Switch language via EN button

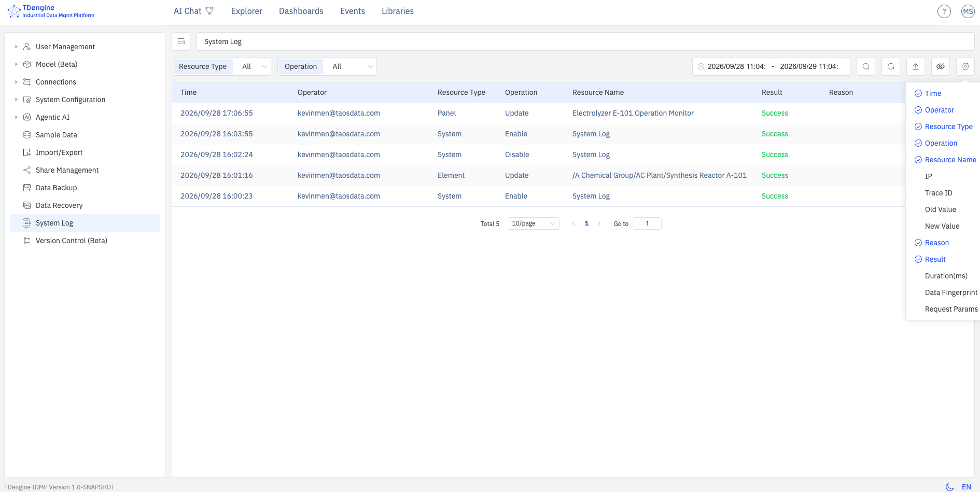tap(967, 487)
